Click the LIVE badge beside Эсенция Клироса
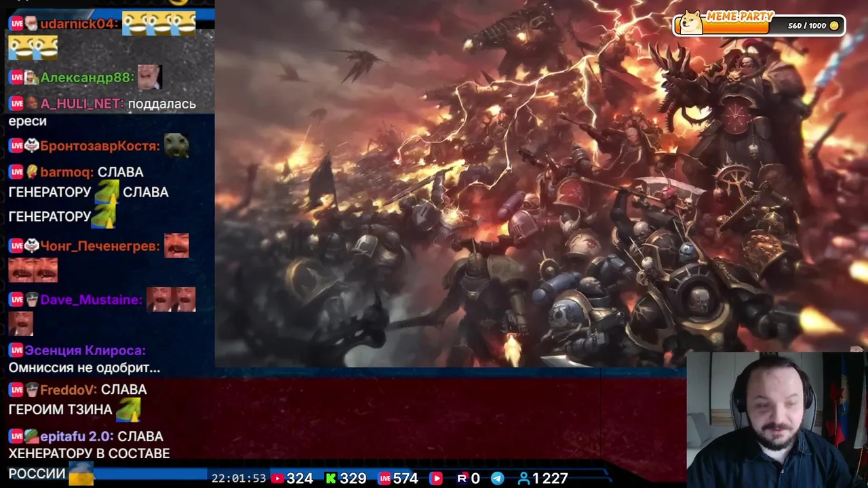The width and height of the screenshot is (868, 488). (x=16, y=350)
